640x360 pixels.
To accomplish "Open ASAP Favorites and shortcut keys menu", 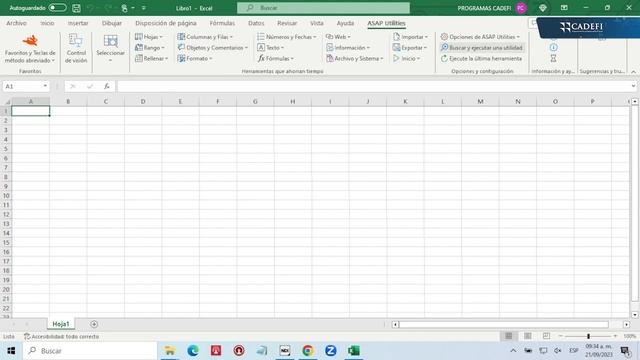I will [x=30, y=49].
